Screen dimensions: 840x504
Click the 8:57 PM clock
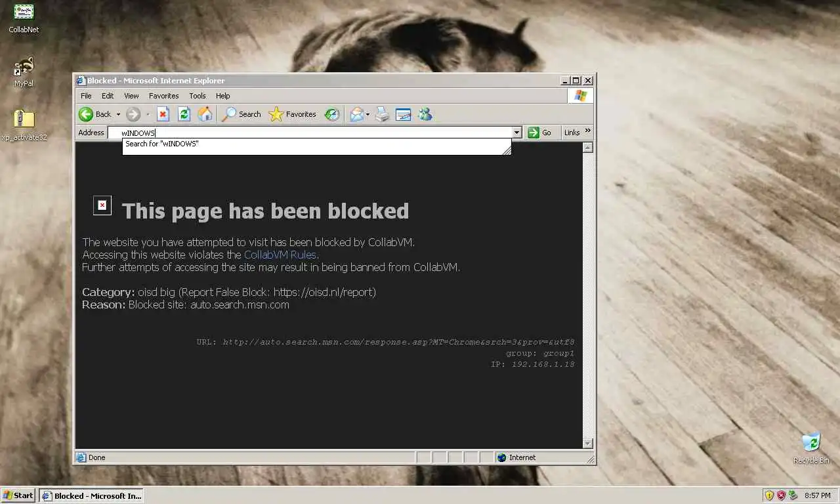click(x=817, y=495)
